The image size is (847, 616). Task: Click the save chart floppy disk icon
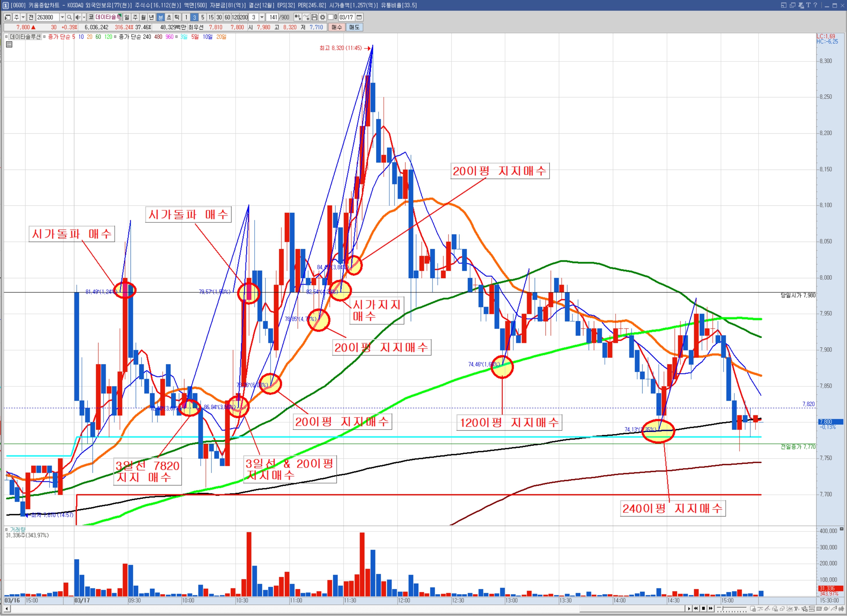[314, 17]
